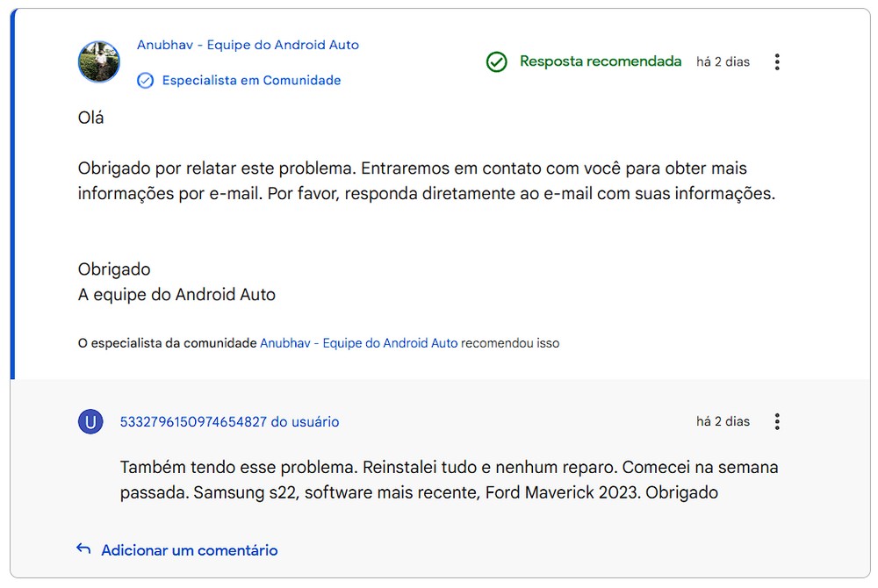Open the 5332796150974654827 do usuário profile link
878x588 pixels.
tap(229, 422)
